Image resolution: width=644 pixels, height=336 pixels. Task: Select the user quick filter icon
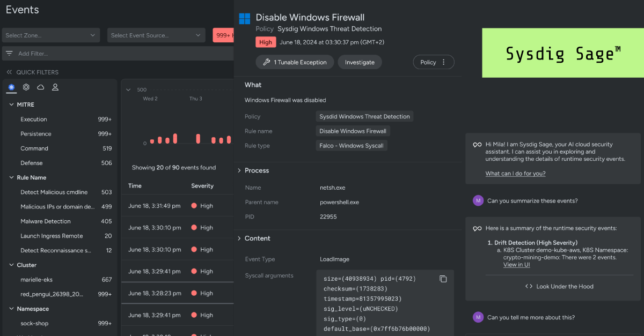tap(55, 87)
